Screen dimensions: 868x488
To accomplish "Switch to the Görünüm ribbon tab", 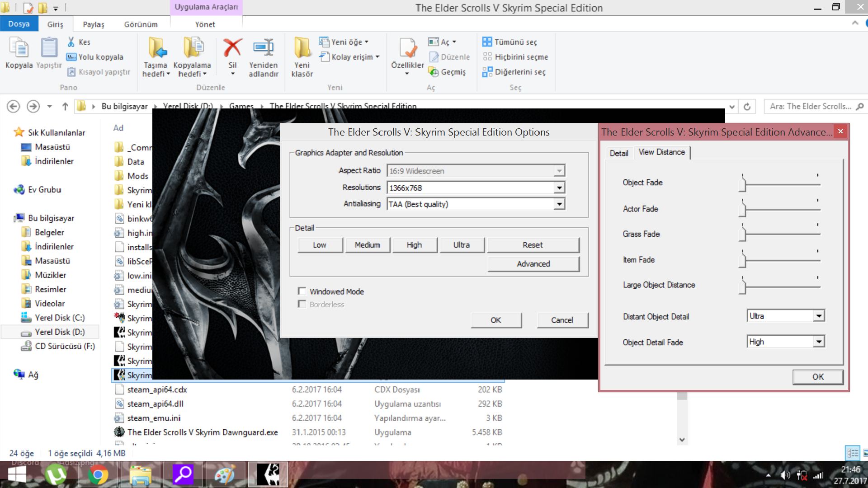I will tap(141, 24).
